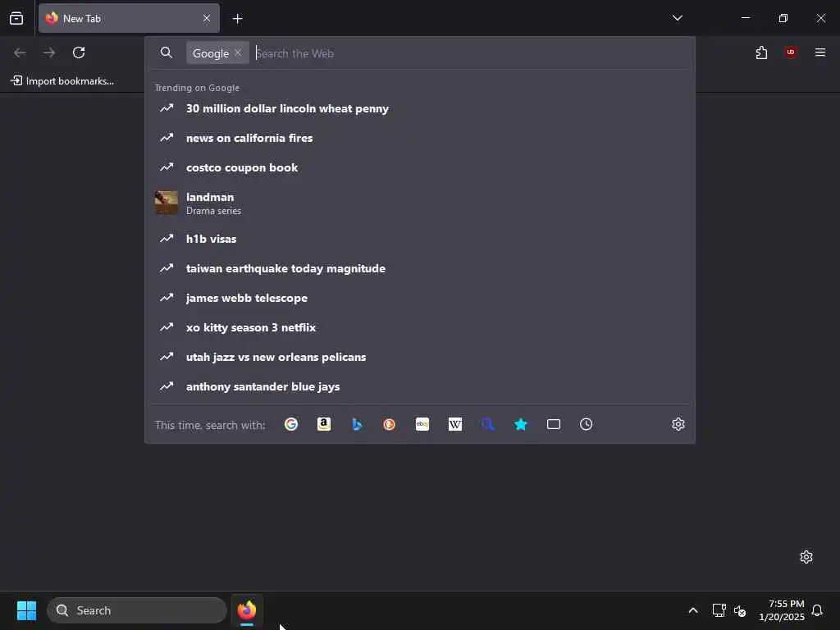
Task: Search history using the clock icon
Action: (586, 424)
